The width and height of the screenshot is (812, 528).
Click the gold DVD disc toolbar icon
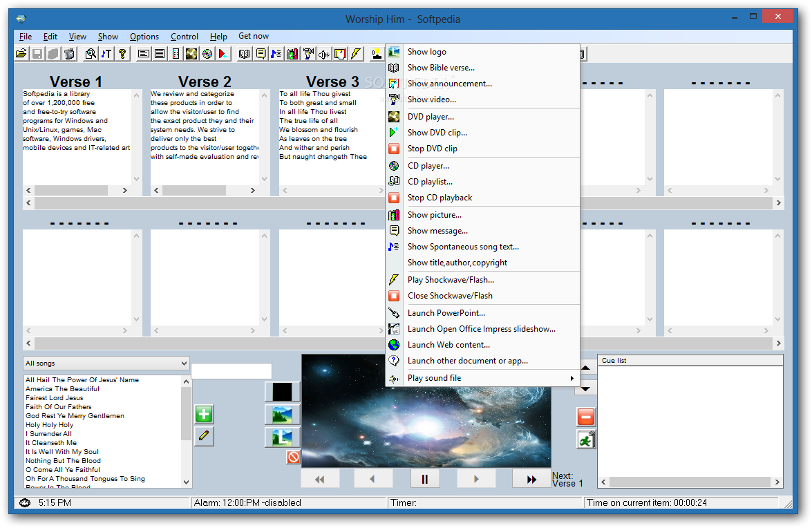point(191,53)
